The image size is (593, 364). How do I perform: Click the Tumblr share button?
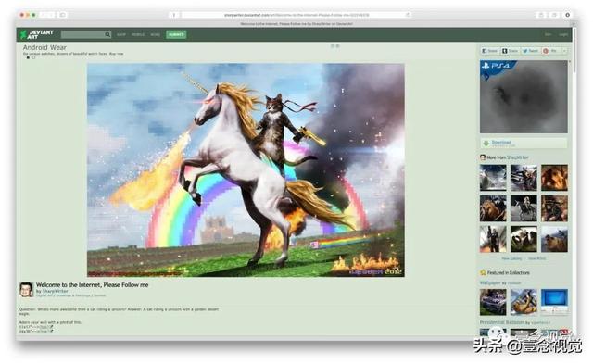[510, 51]
